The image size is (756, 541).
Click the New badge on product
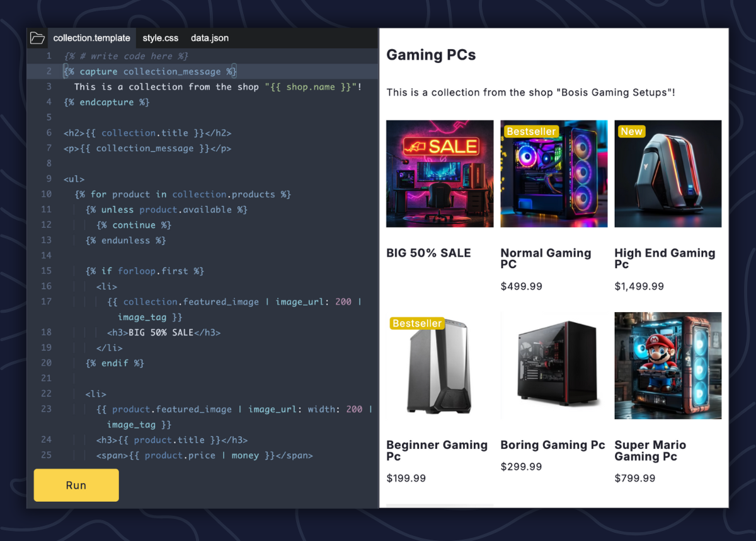coord(631,131)
